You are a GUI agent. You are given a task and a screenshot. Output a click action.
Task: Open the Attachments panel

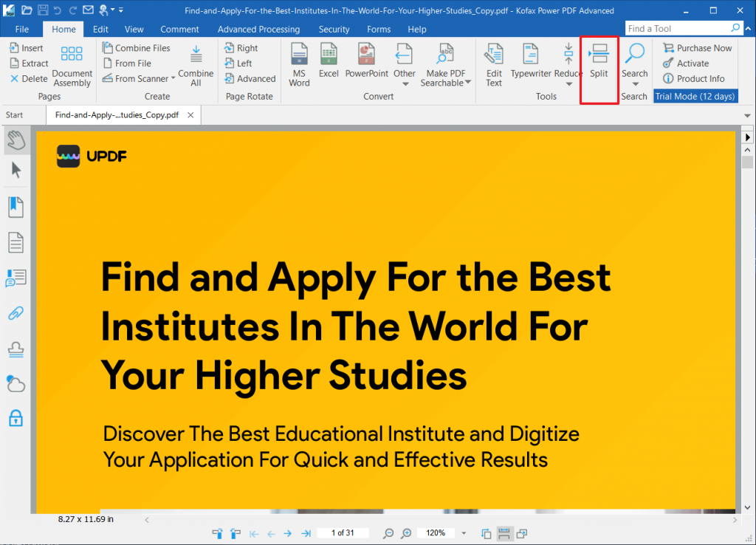tap(16, 313)
